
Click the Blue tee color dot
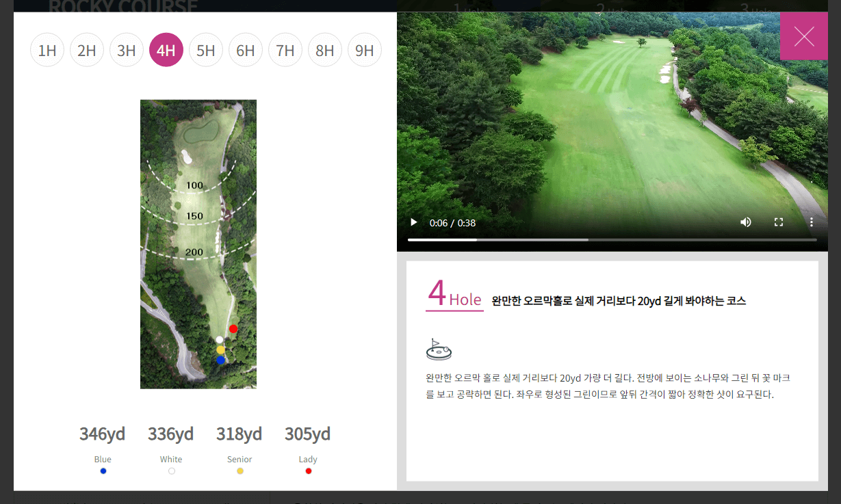point(103,470)
